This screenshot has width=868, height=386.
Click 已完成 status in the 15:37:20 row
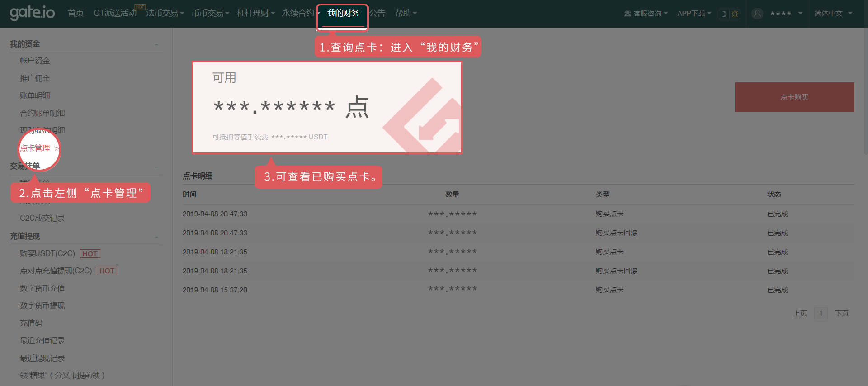[x=778, y=290]
